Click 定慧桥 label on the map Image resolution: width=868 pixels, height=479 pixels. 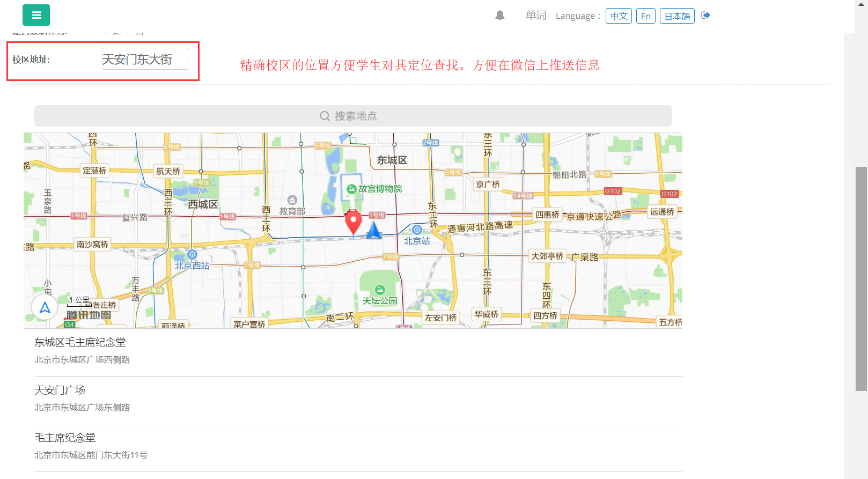tap(94, 171)
